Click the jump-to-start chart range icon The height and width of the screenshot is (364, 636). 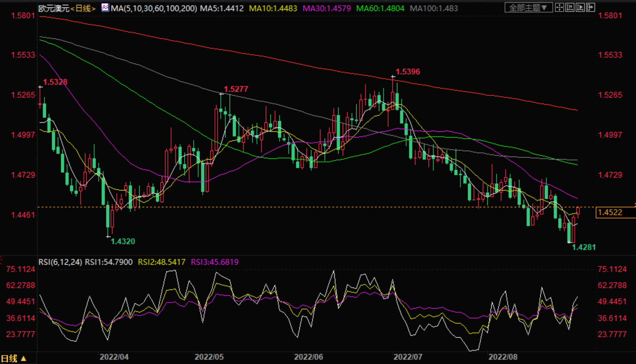point(570,7)
